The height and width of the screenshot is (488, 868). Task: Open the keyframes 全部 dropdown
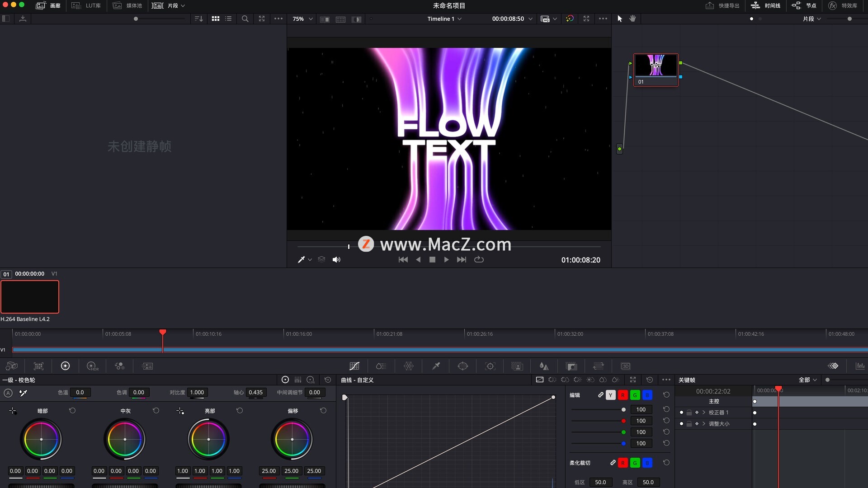pos(808,380)
